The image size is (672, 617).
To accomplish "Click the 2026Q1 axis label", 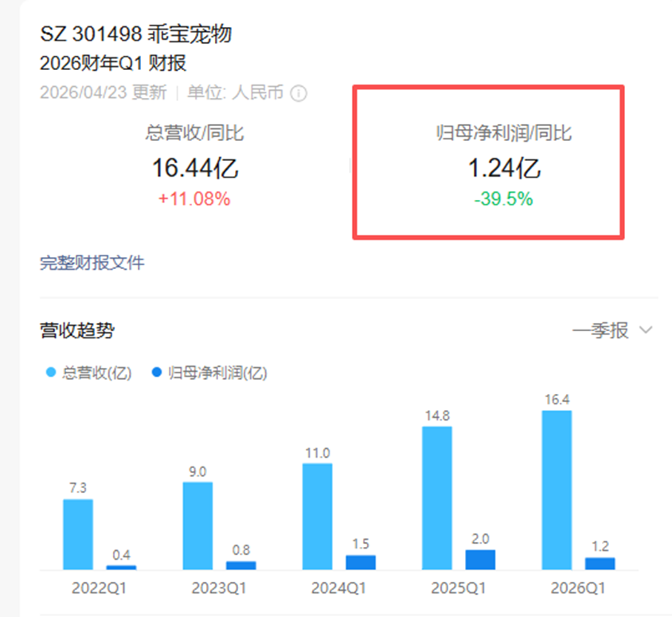I will pyautogui.click(x=578, y=588).
